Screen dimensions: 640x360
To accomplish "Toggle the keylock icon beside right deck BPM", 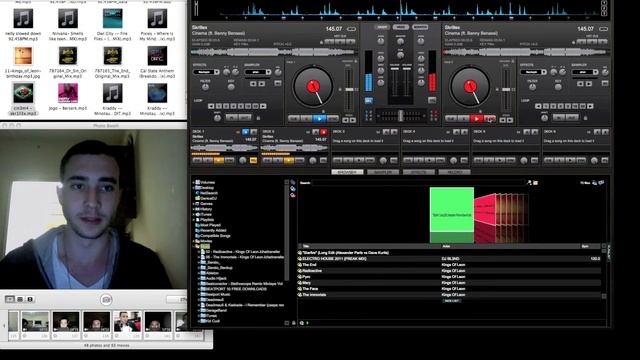I will tap(603, 29).
